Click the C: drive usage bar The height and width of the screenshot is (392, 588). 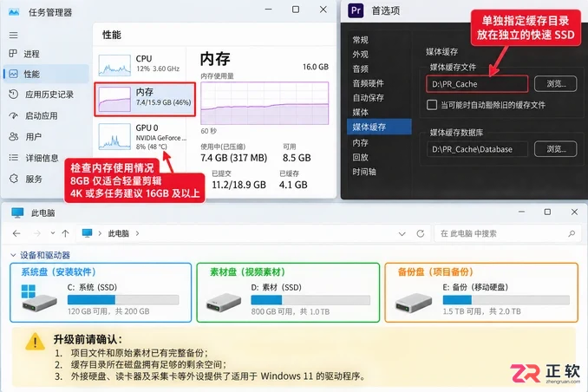click(123, 300)
